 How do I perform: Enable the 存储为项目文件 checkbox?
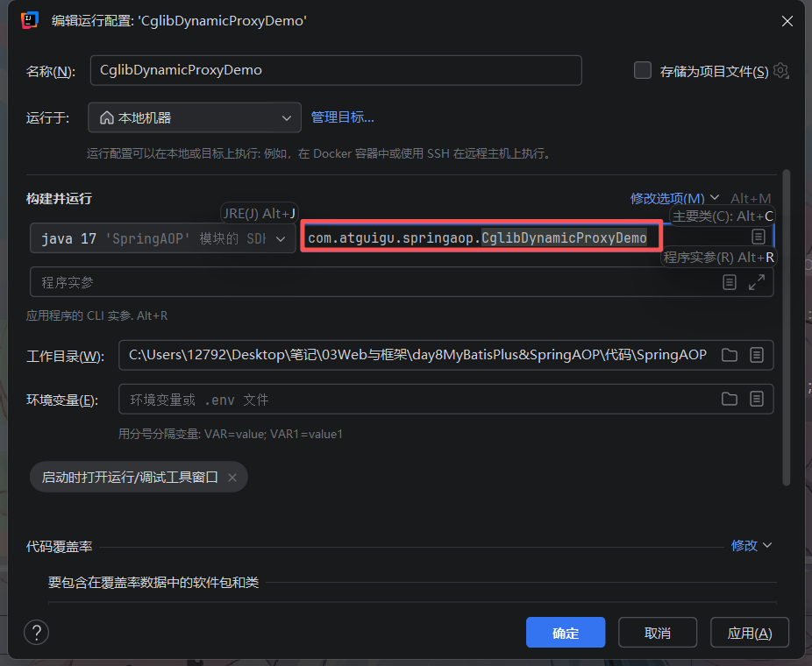click(x=642, y=70)
